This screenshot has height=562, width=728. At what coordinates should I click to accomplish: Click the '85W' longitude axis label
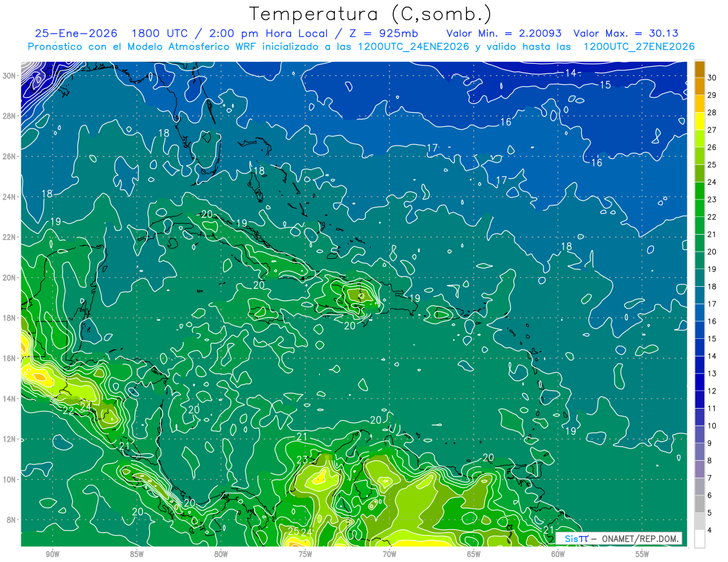[x=137, y=554]
